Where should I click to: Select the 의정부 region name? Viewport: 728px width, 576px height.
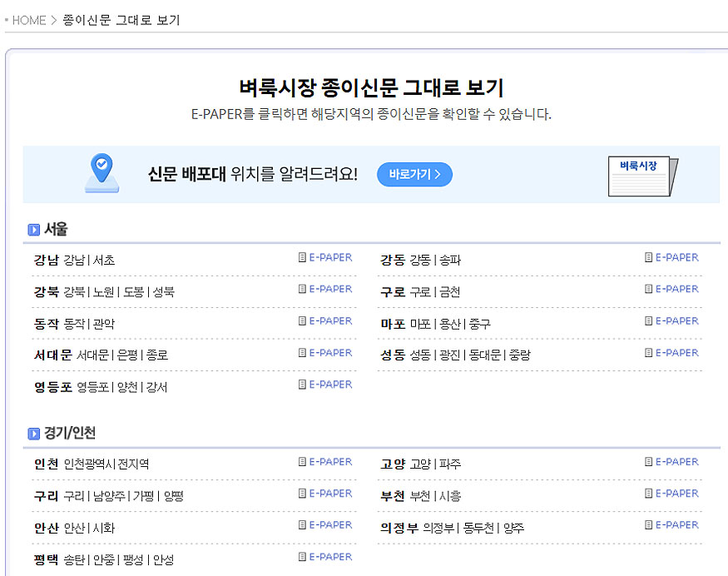click(399, 529)
